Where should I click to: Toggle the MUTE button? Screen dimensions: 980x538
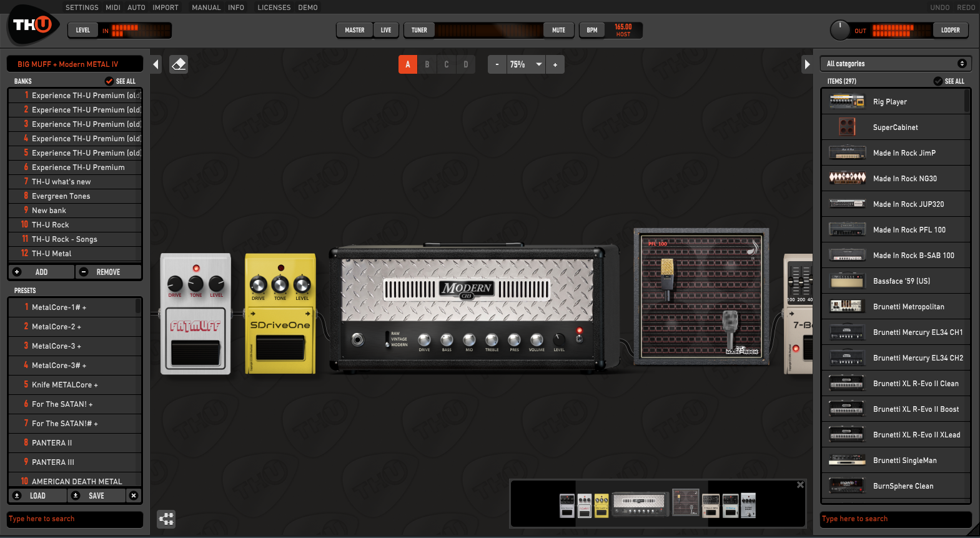(558, 30)
